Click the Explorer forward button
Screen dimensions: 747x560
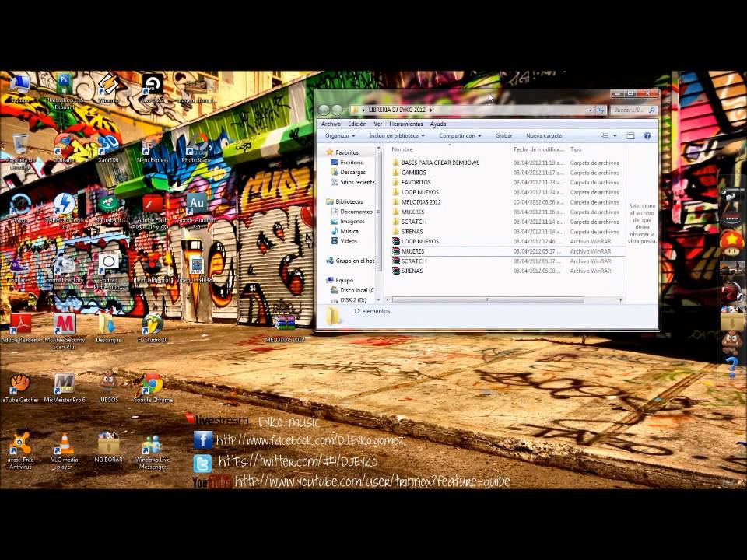(x=337, y=110)
